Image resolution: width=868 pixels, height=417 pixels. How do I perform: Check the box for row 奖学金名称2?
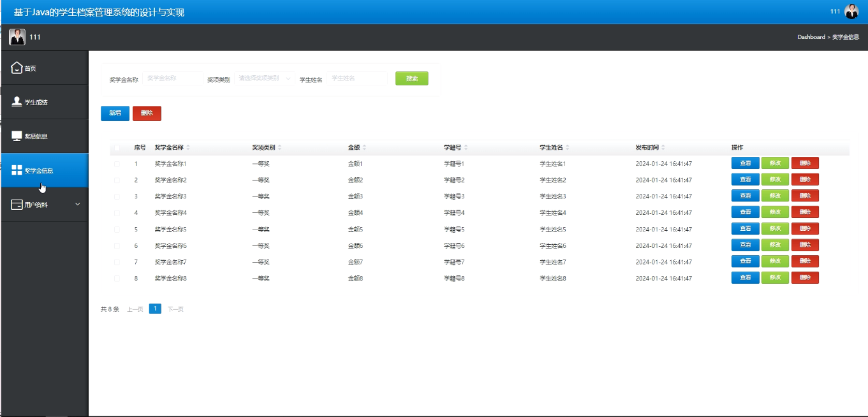coord(117,180)
